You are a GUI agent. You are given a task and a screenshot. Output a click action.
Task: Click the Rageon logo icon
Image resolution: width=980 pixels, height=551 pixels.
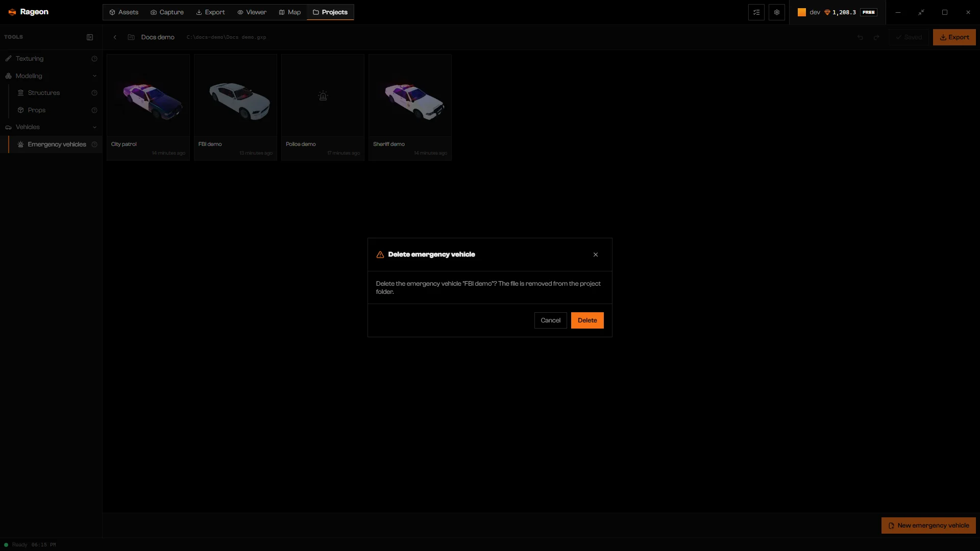pos(12,12)
